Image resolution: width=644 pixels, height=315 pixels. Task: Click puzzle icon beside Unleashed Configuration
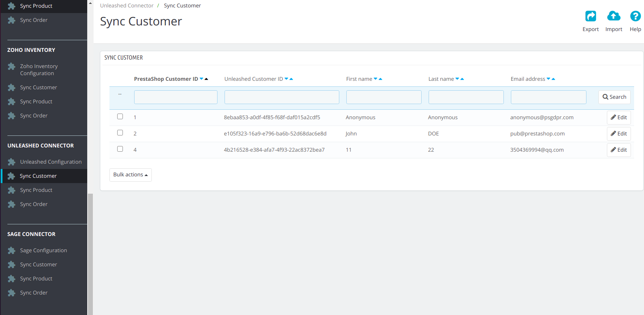coord(12,162)
